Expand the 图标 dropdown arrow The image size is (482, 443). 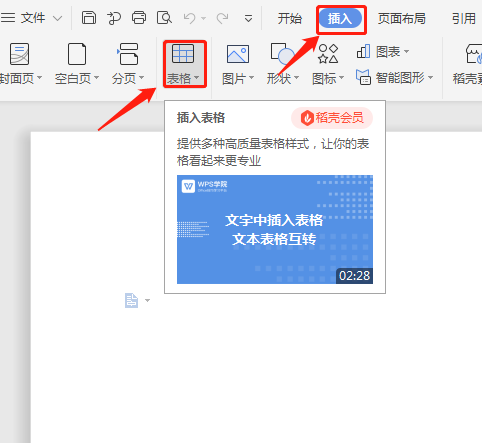tap(341, 78)
